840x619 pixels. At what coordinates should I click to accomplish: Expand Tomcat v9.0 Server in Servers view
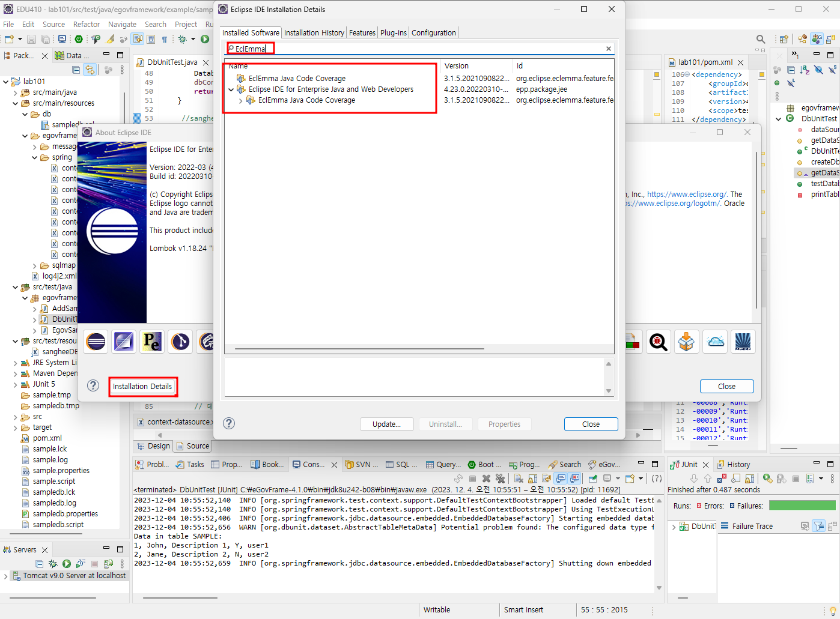tap(5, 576)
